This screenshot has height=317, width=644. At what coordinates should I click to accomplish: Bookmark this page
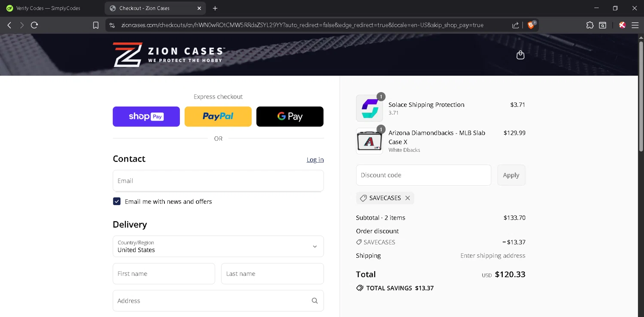96,25
